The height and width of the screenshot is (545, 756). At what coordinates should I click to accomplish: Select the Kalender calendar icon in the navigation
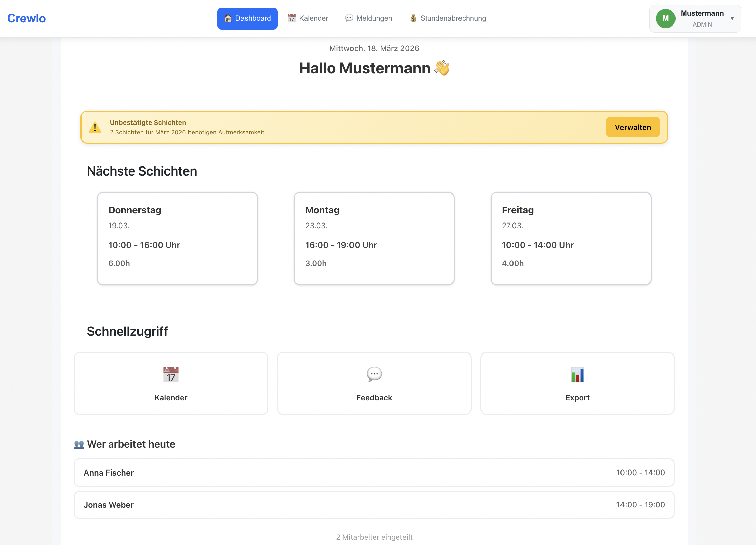tap(291, 18)
